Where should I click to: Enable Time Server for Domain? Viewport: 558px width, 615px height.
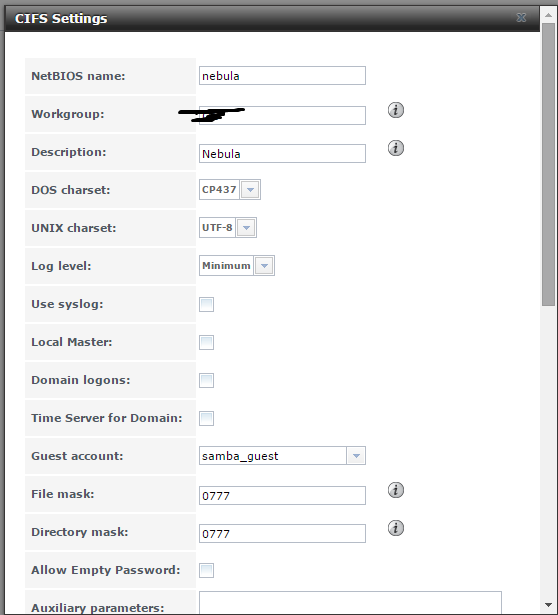(206, 418)
